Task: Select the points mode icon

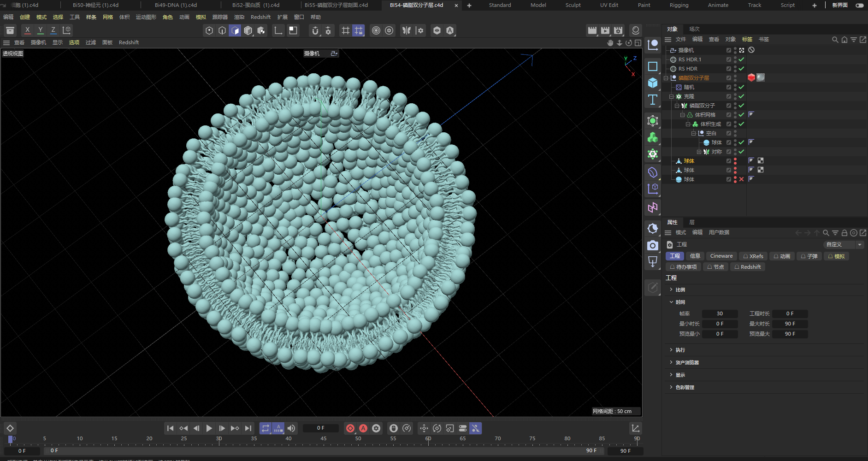Action: (209, 30)
